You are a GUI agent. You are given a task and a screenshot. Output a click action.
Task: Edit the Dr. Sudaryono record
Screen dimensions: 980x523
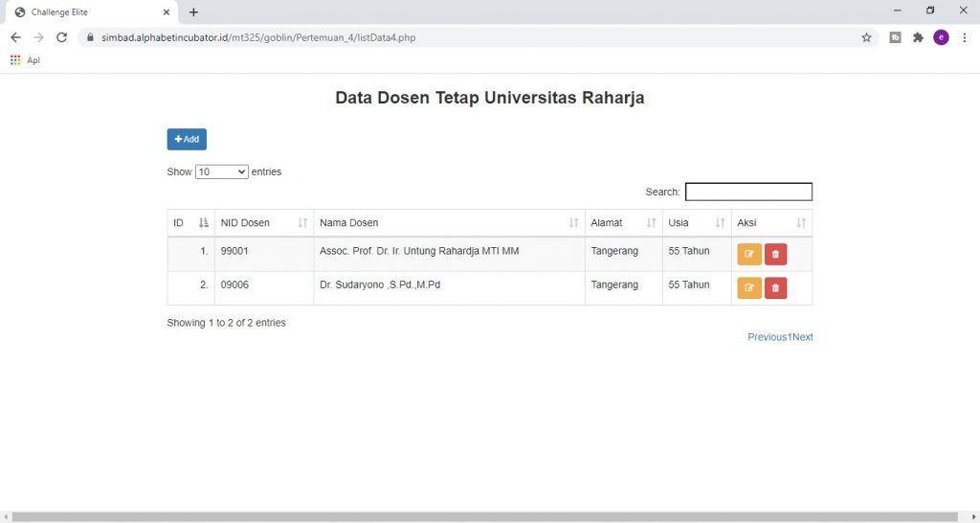tap(748, 288)
